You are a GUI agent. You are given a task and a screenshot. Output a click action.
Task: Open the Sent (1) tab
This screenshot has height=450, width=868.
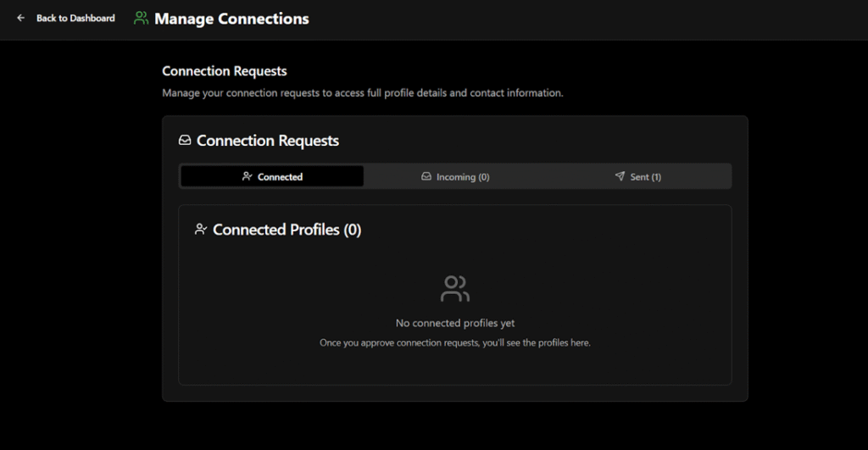coord(637,176)
